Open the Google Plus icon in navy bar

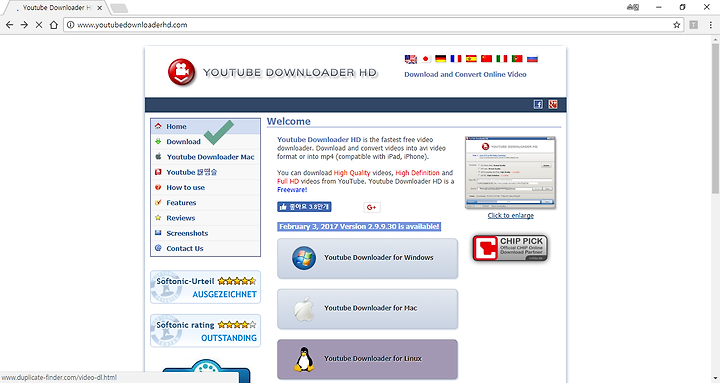(x=553, y=104)
